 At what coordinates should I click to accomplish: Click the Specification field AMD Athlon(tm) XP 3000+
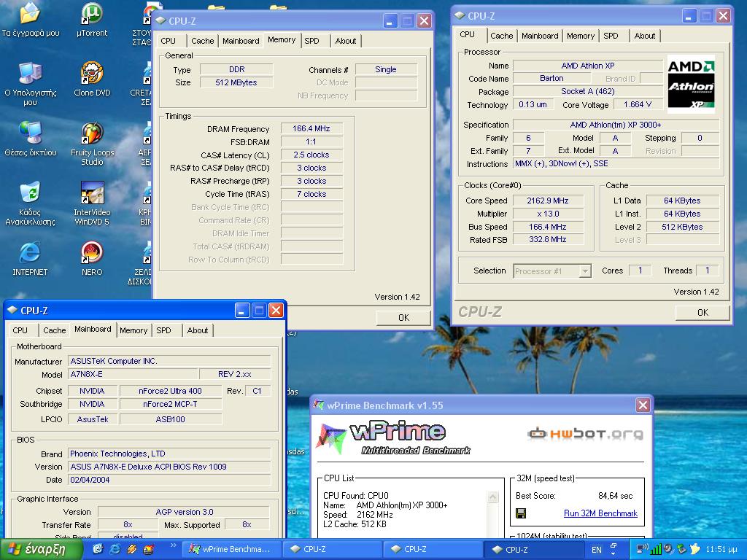pyautogui.click(x=616, y=125)
